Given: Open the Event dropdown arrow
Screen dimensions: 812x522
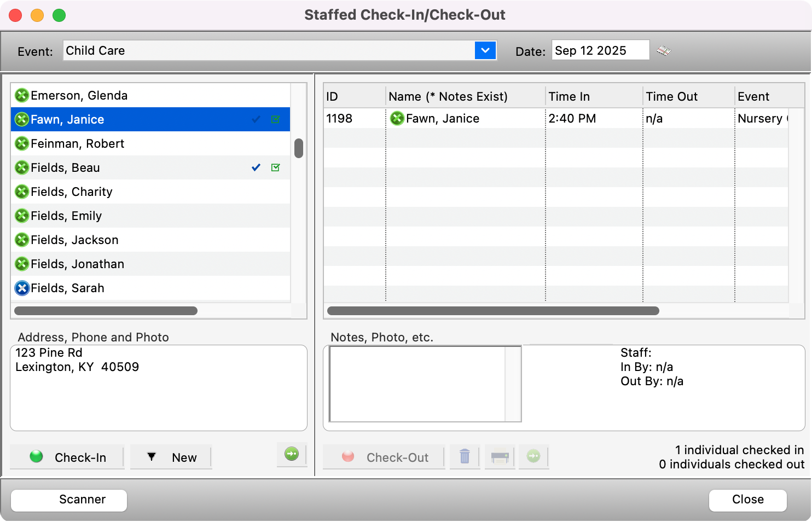Looking at the screenshot, I should (x=485, y=50).
